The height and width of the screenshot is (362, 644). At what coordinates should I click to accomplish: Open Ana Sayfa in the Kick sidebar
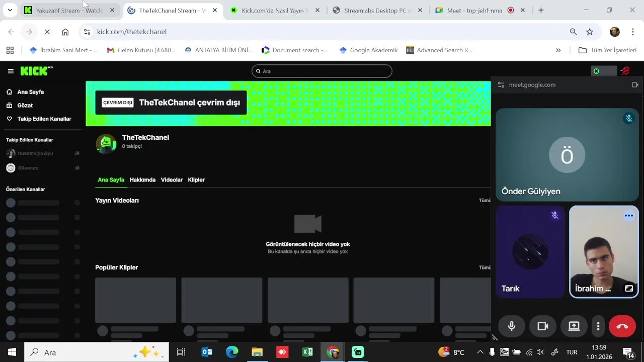click(x=30, y=92)
